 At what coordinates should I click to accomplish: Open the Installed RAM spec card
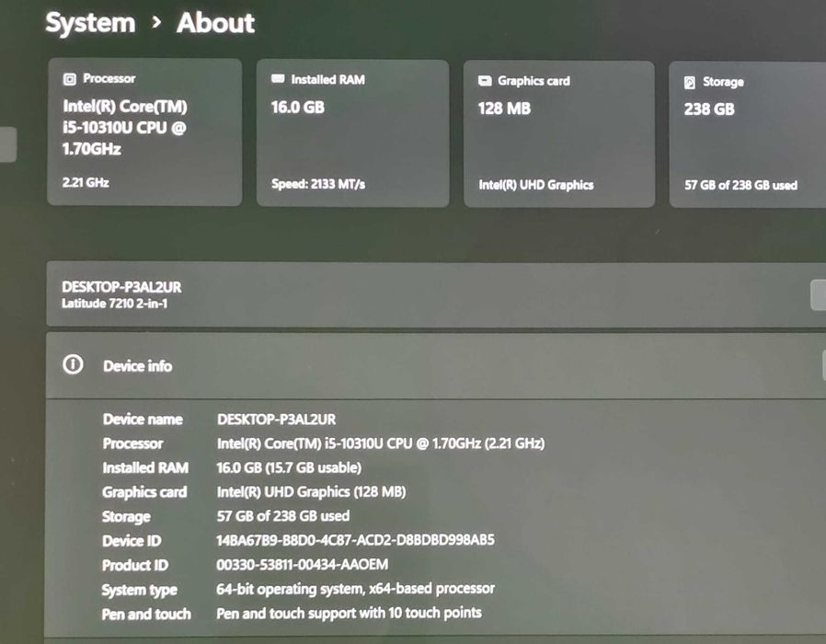[352, 132]
